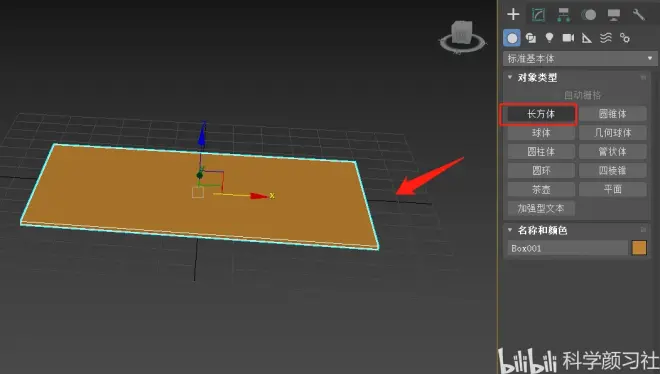Select the Lights bulb icon
Image resolution: width=660 pixels, height=374 pixels.
549,38
